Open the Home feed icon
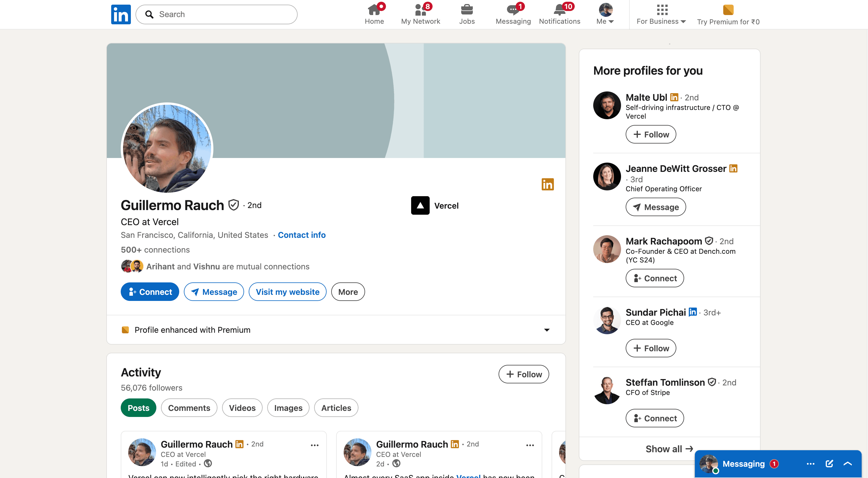This screenshot has width=868, height=478. pos(375,10)
